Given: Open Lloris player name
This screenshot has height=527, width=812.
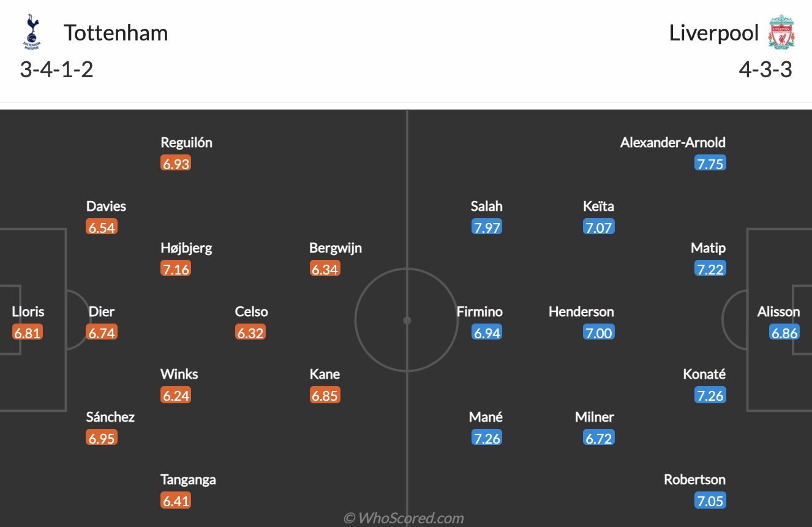Looking at the screenshot, I should pos(28,311).
